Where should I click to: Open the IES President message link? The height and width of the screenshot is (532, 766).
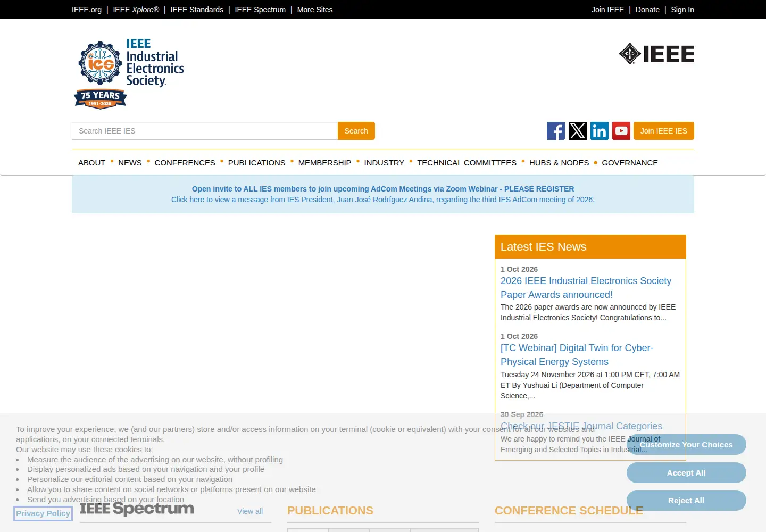383,199
